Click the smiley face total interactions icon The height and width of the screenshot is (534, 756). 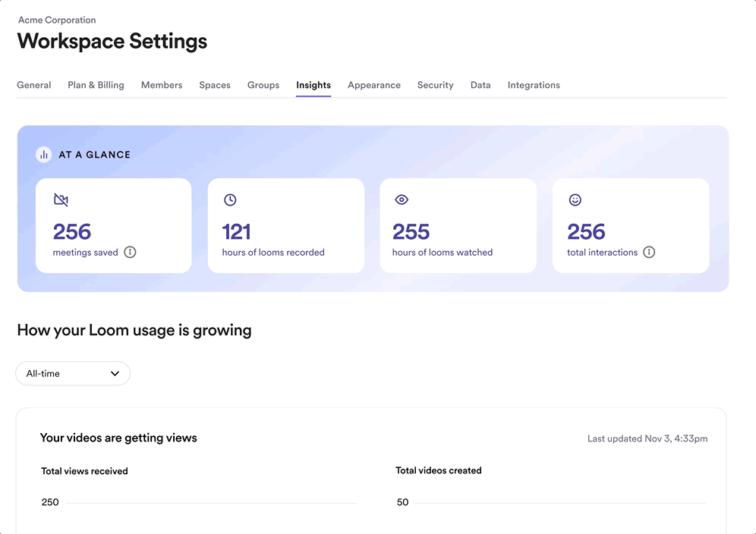tap(575, 200)
